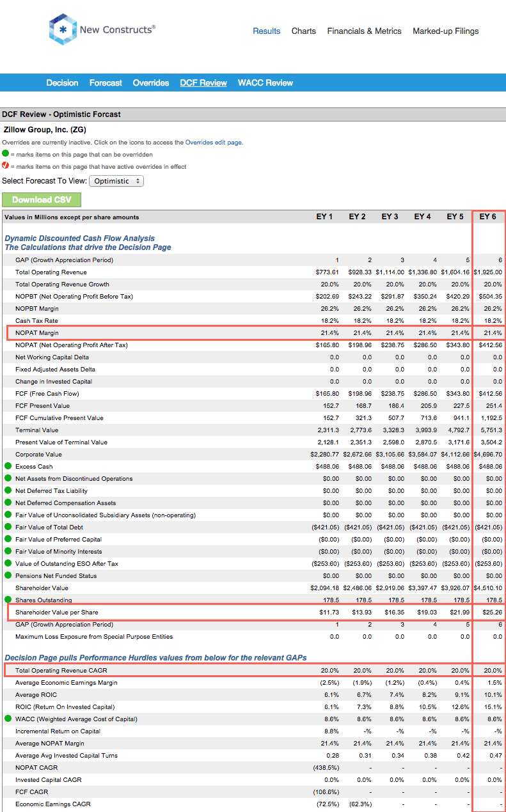
Task: Click the EY 3 column header
Action: (390, 217)
